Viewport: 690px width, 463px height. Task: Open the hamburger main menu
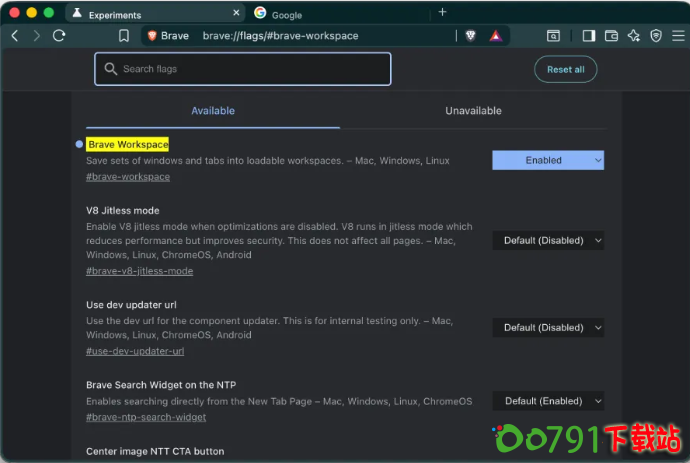[x=678, y=36]
